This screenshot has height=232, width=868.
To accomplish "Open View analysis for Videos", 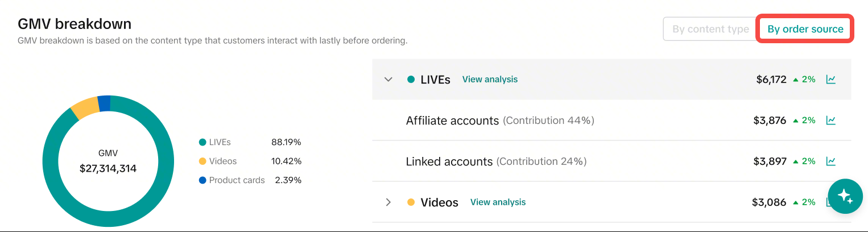I will 498,202.
